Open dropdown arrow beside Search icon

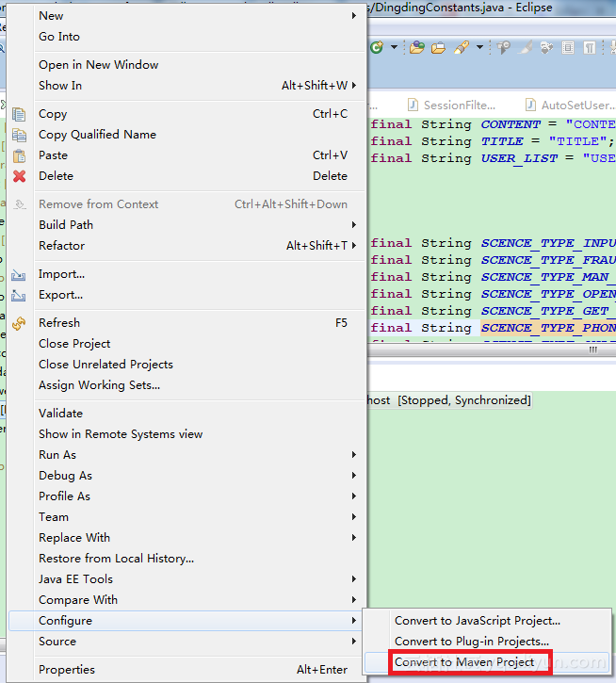(479, 47)
